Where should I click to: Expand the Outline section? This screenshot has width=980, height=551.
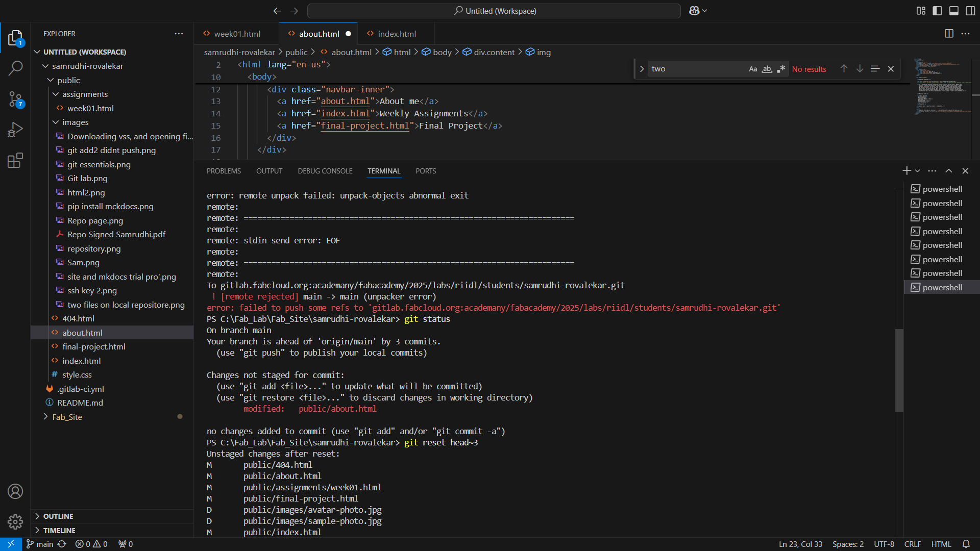112,516
